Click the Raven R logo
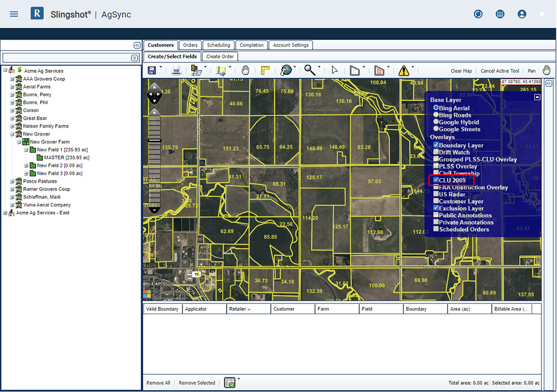 click(37, 13)
